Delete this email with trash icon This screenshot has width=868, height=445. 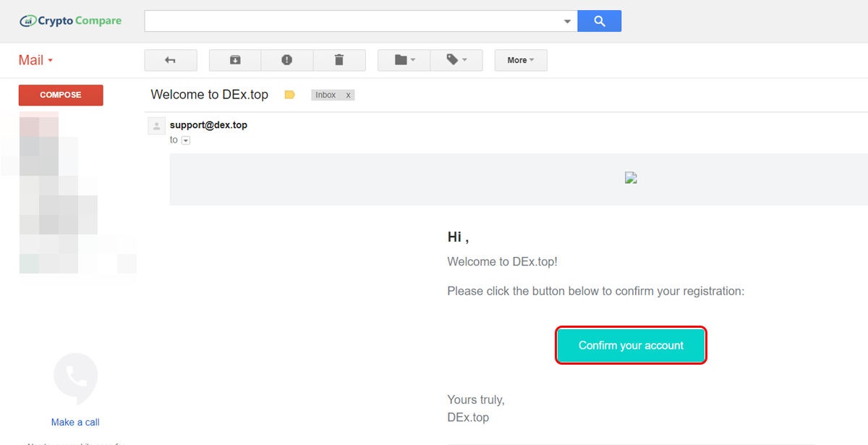click(x=339, y=60)
